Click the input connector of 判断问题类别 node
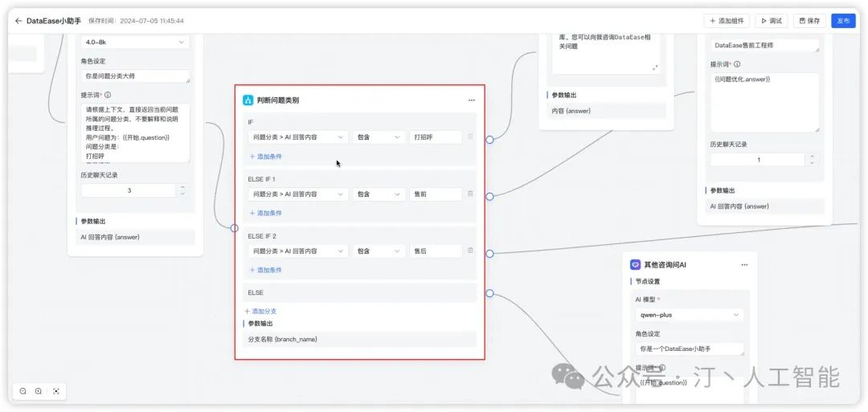This screenshot has height=412, width=868. click(234, 228)
